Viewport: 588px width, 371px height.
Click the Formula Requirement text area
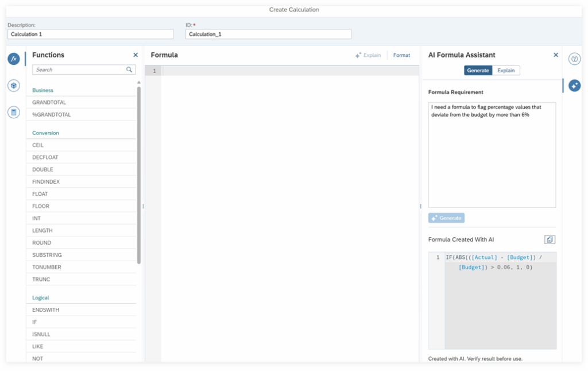(492, 155)
